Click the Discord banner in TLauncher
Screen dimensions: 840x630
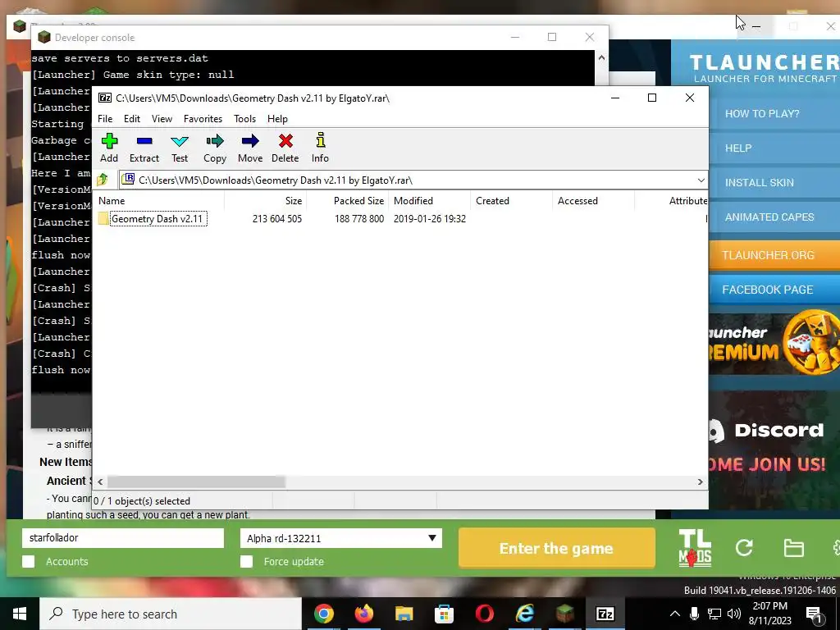[x=774, y=450]
